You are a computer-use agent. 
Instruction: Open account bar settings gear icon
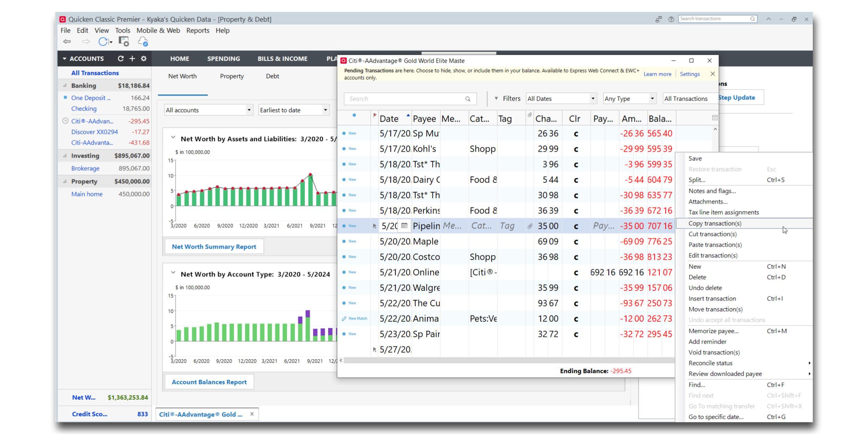144,59
